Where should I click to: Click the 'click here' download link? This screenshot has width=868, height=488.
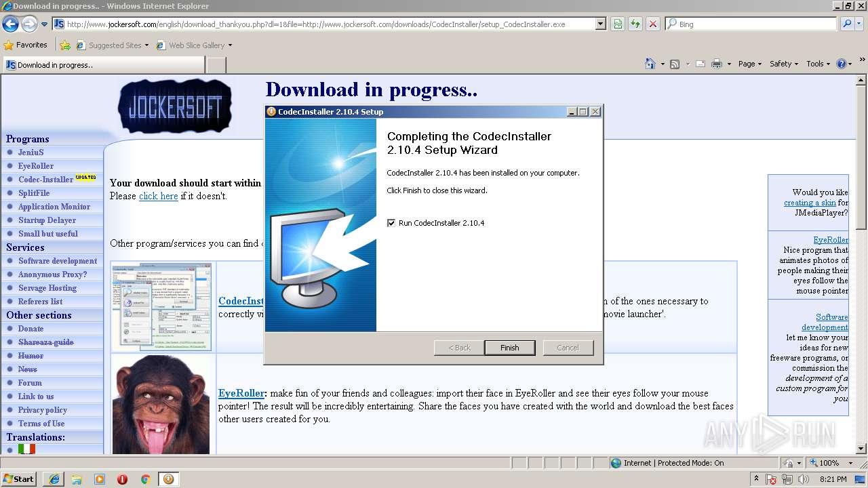point(159,196)
